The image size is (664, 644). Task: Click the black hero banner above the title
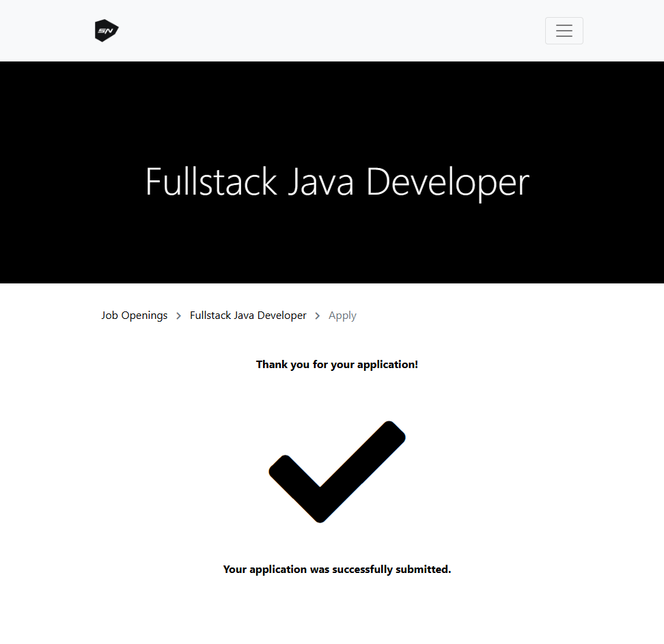pyautogui.click(x=332, y=102)
